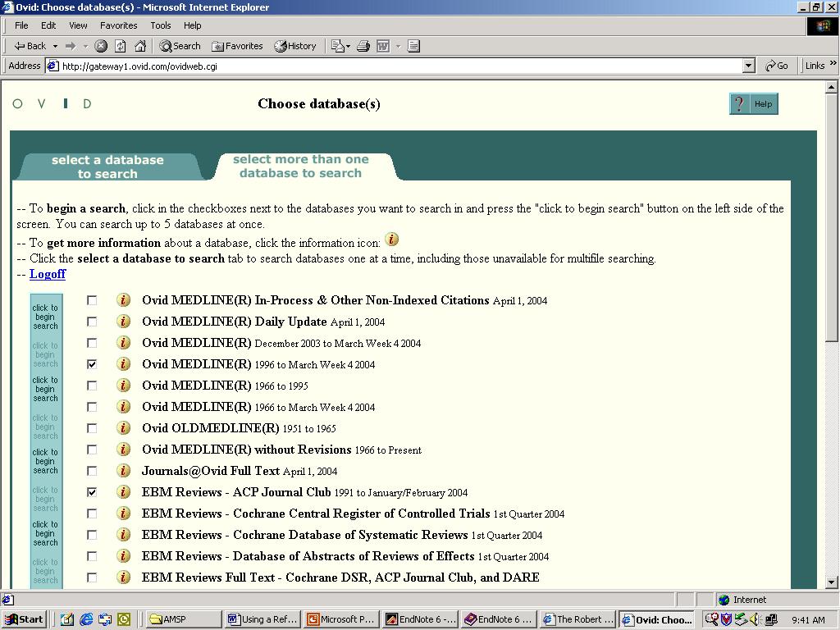Switch to the 'Using a Ref...' Word taskbar button
Viewport: 840px width, 630px height.
(262, 619)
